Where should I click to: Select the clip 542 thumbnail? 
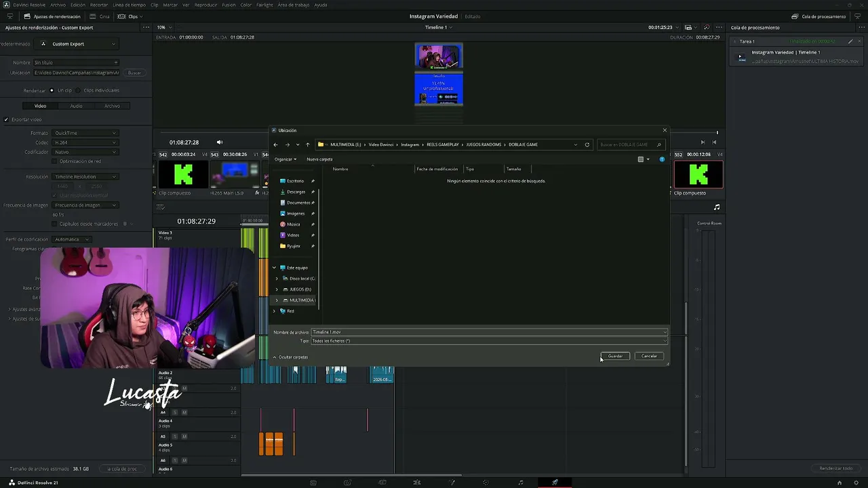(x=183, y=175)
